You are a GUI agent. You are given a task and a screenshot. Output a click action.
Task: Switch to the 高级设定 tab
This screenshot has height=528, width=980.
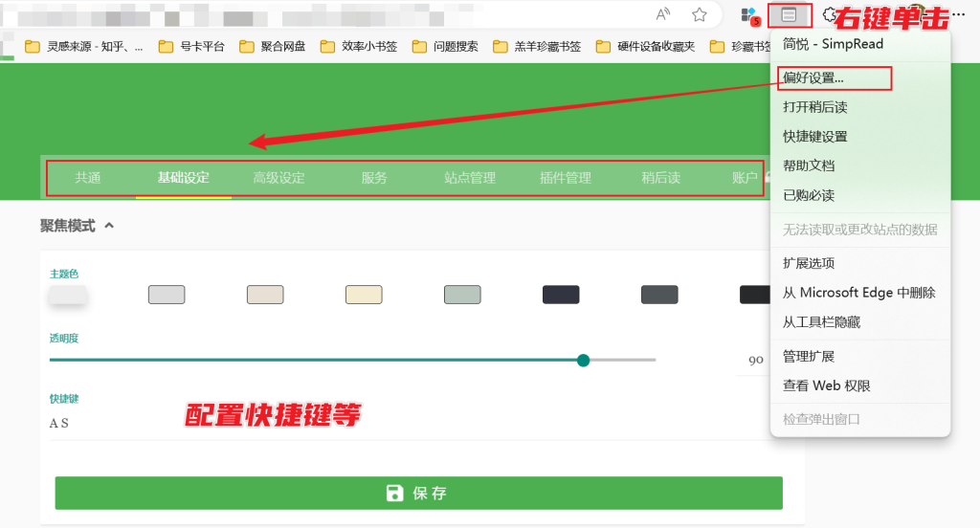278,178
